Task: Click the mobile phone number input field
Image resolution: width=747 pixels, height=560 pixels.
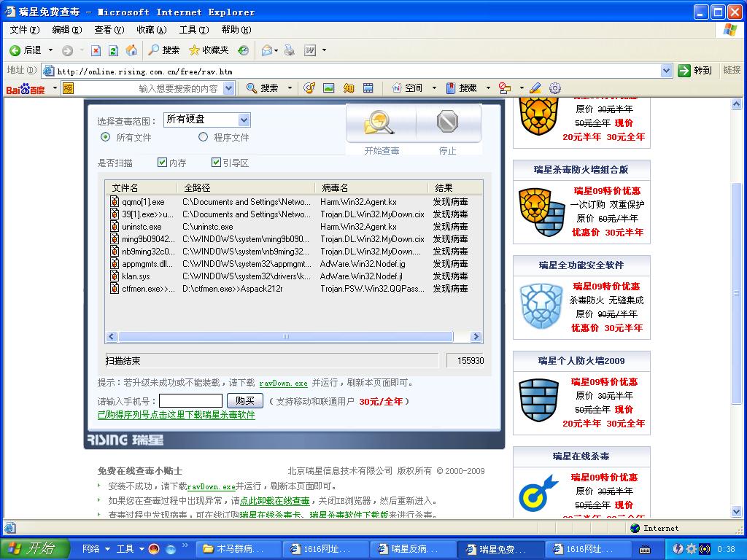Action: click(x=190, y=400)
